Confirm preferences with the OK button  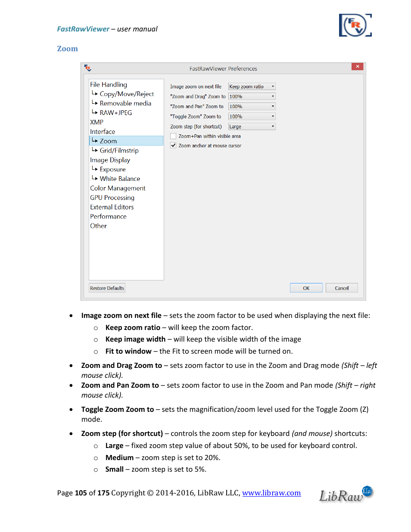306,288
